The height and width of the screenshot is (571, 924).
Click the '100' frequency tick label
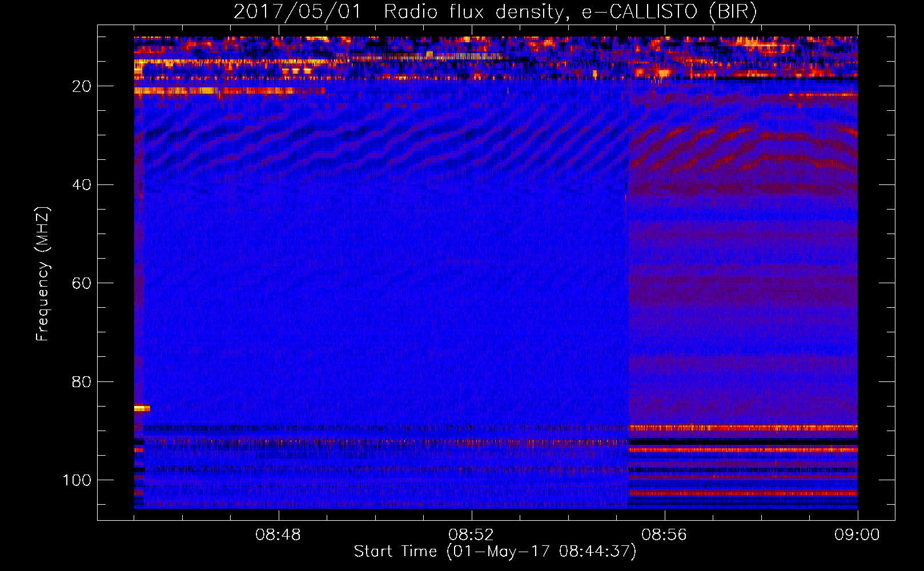tap(77, 480)
